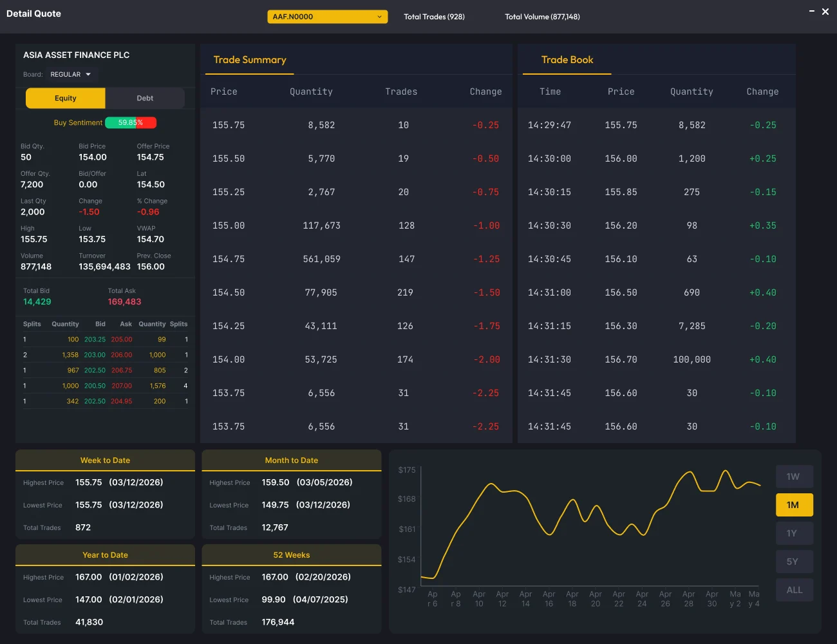Minimize the Detail Quote window

coord(812,11)
